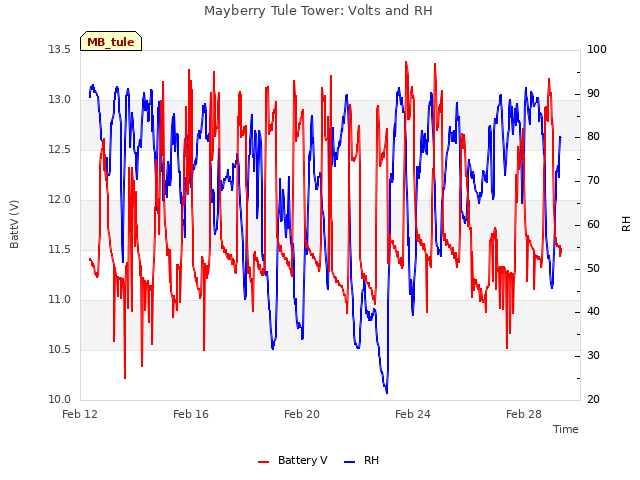Click the lowest red voltage dip near Feb 13
640x480 pixels.
pyautogui.click(x=125, y=378)
